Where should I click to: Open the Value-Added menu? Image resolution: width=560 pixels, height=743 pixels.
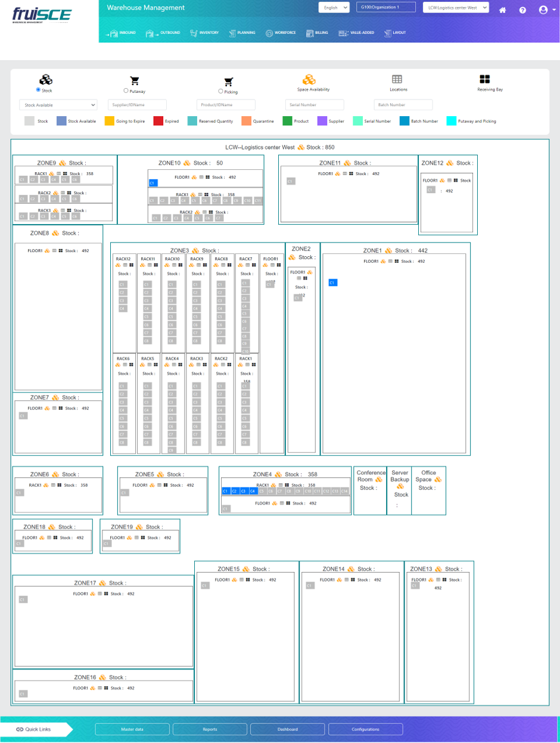coord(356,33)
